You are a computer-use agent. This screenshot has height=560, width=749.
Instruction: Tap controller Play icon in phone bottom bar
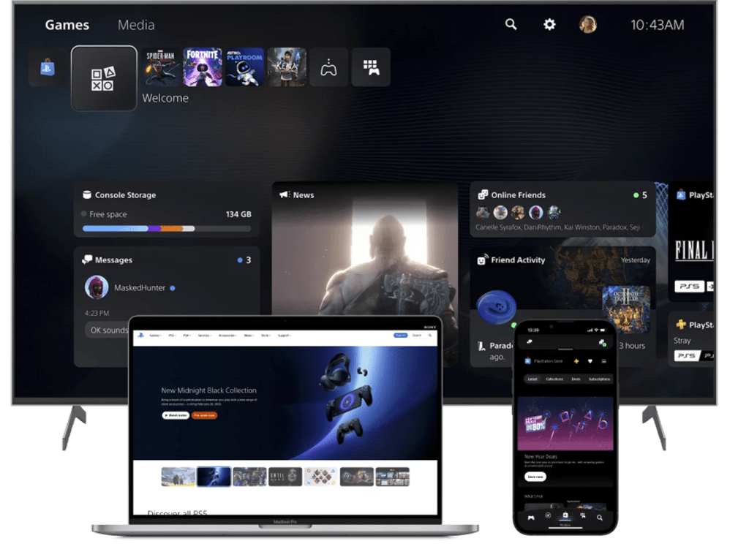pyautogui.click(x=531, y=518)
